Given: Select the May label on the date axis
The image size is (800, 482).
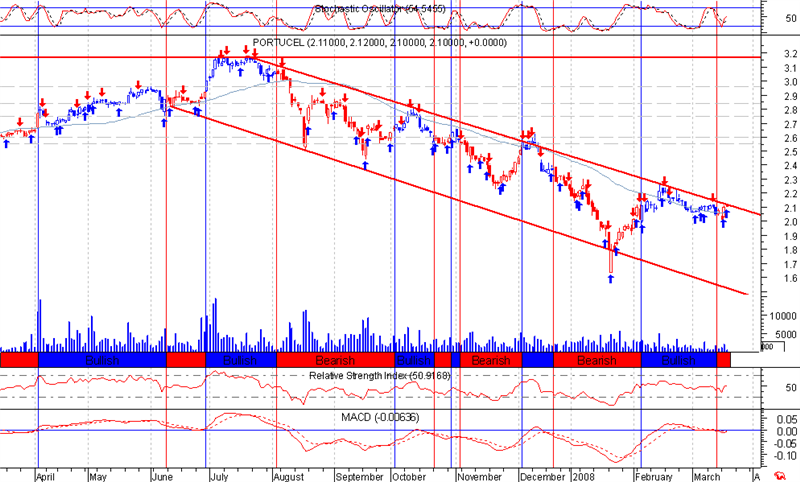Looking at the screenshot, I should click(97, 477).
